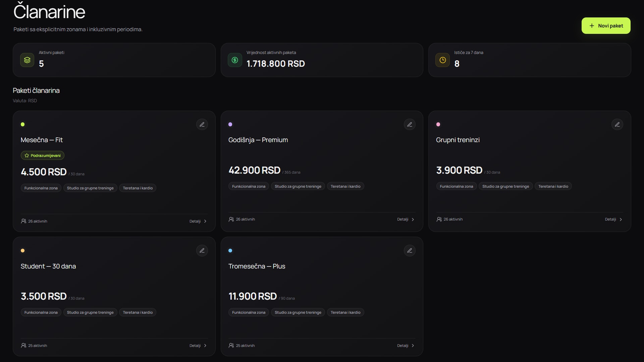Click the blue dot on Tromesečna — Plus
This screenshot has width=644, height=362.
[230, 251]
